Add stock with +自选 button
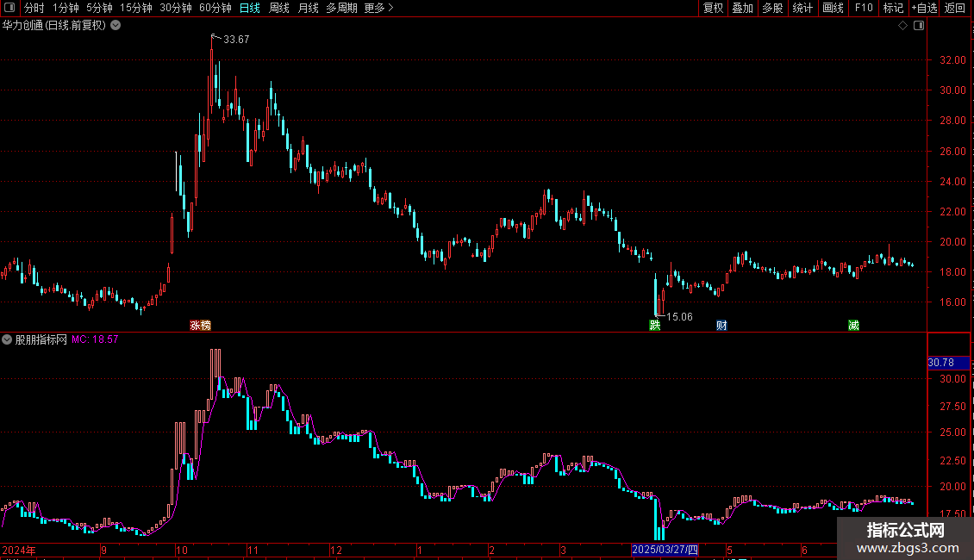The height and width of the screenshot is (560, 974). click(924, 8)
